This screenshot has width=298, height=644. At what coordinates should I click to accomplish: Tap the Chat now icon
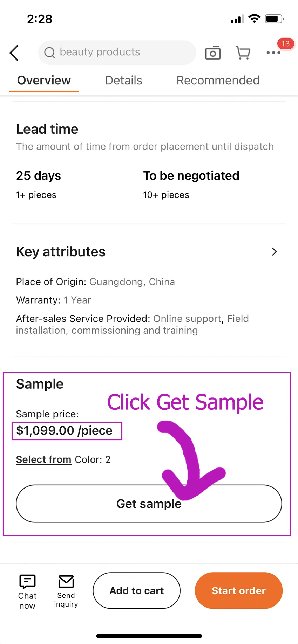pos(27,582)
